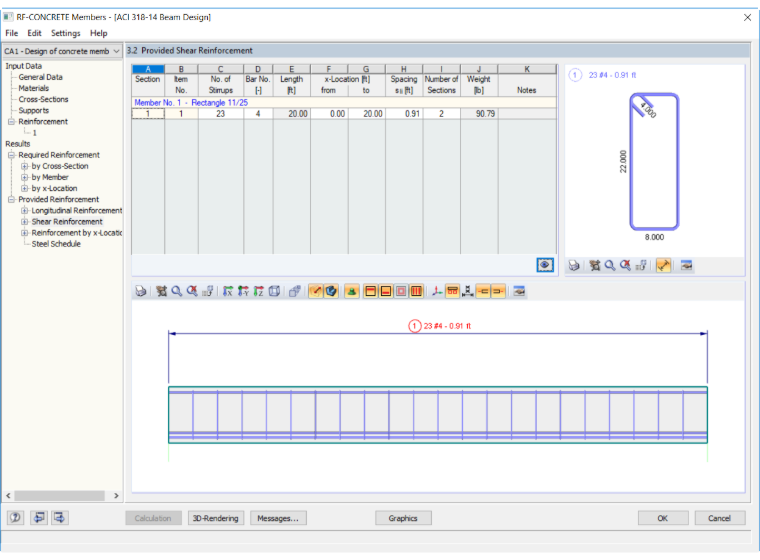Click the find tool in stirrup graphic toolbar
Viewport: 760px width, 560px height.
pyautogui.click(x=595, y=266)
